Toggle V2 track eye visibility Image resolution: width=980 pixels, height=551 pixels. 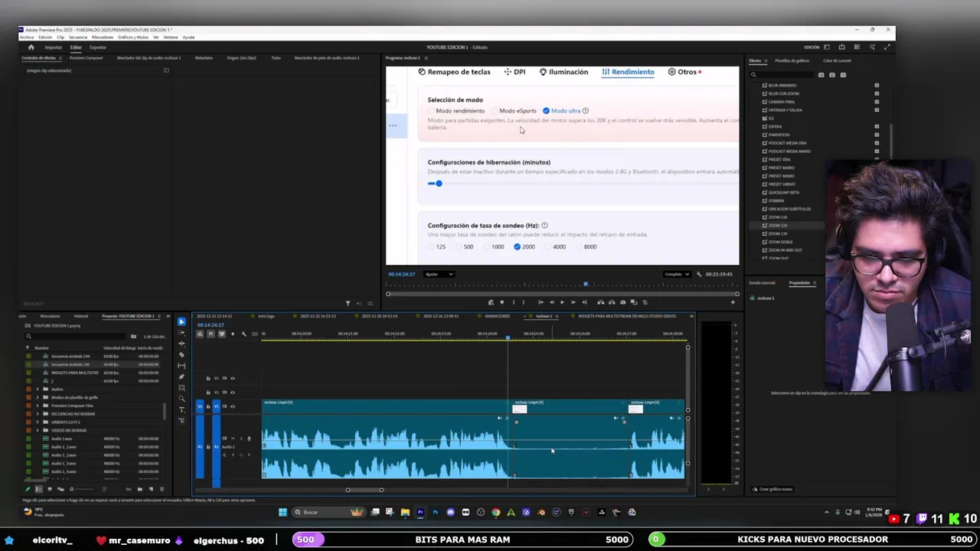[233, 393]
